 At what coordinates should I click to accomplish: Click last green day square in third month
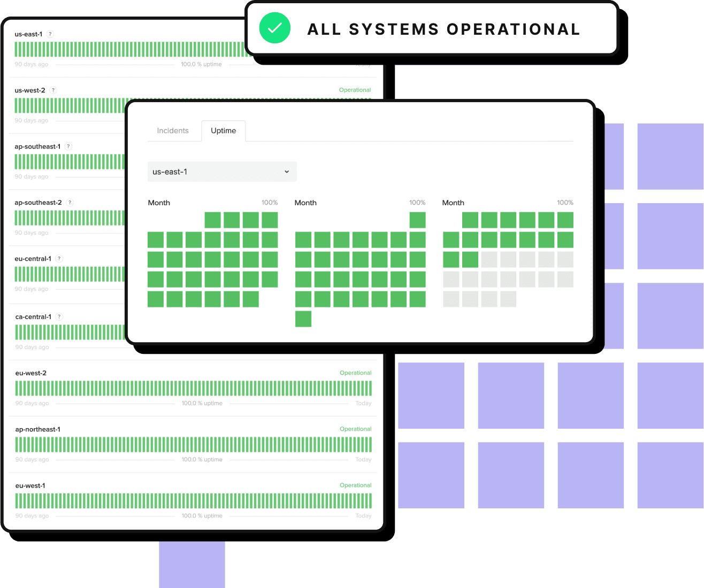pos(470,260)
